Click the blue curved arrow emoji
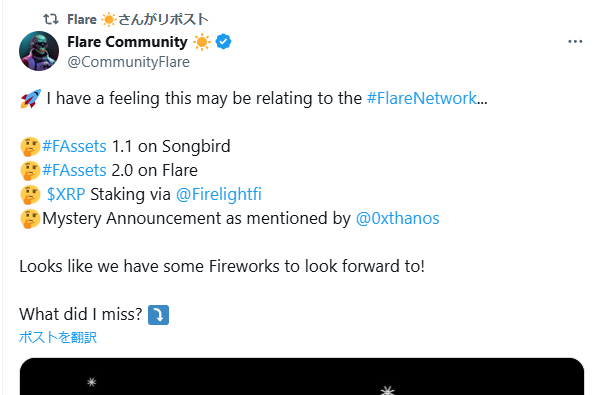596x395 pixels. [158, 315]
